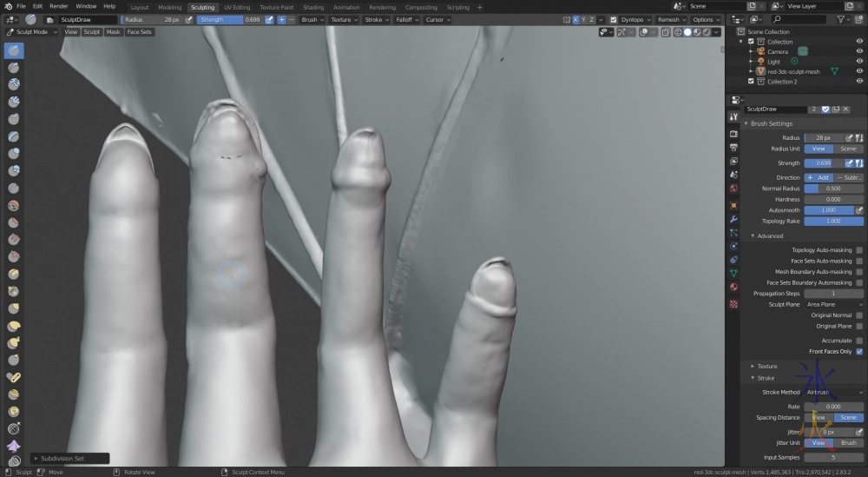
Task: Click the Face Sets header menu button
Action: point(139,32)
